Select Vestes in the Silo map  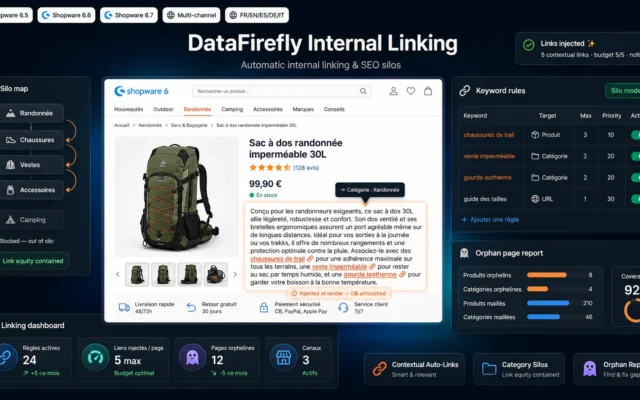[x=31, y=165]
